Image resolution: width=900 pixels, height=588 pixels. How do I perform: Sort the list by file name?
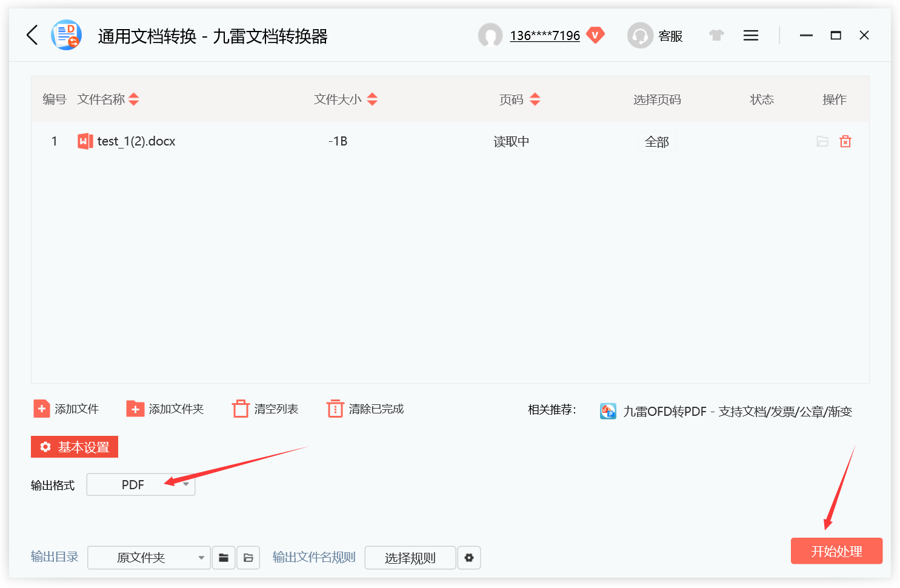[134, 99]
